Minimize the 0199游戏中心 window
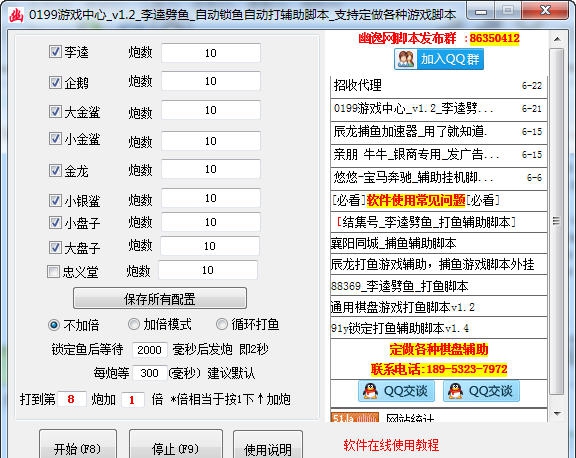This screenshot has width=576, height=458. [x=481, y=12]
